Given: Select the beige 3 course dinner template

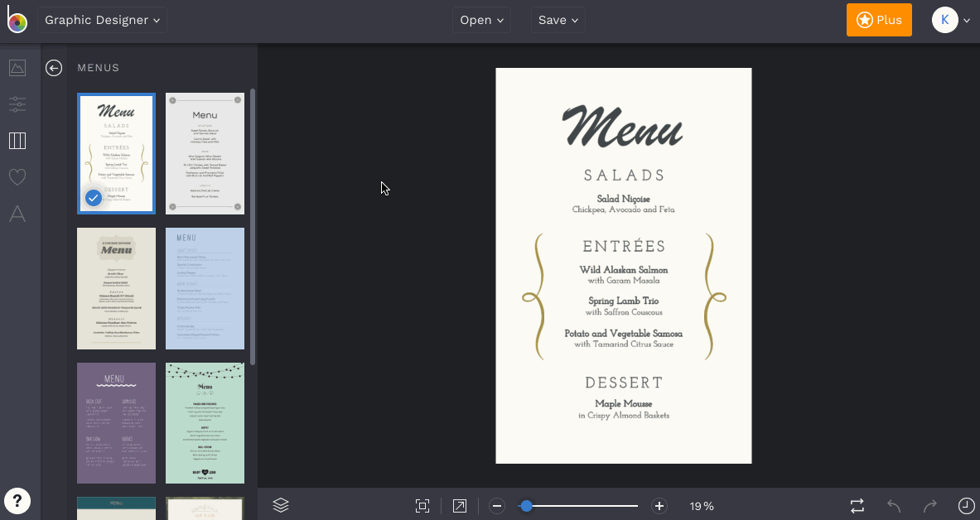Looking at the screenshot, I should pos(116,289).
